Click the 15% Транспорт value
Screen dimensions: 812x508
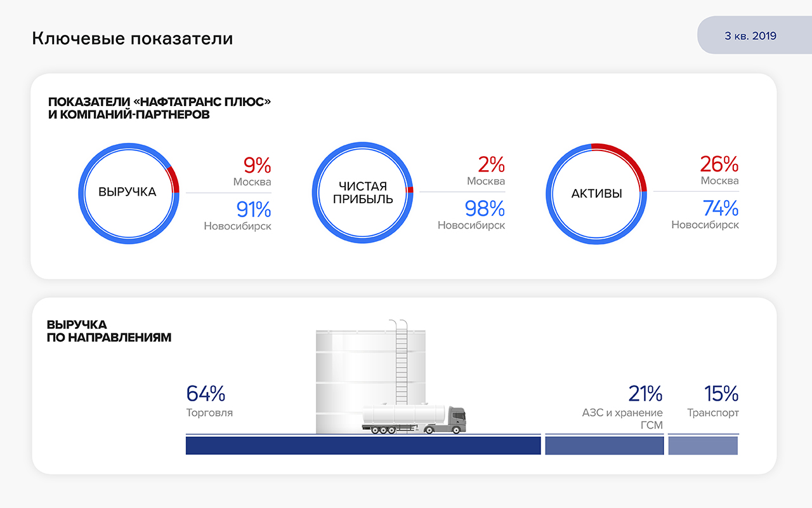point(721,394)
